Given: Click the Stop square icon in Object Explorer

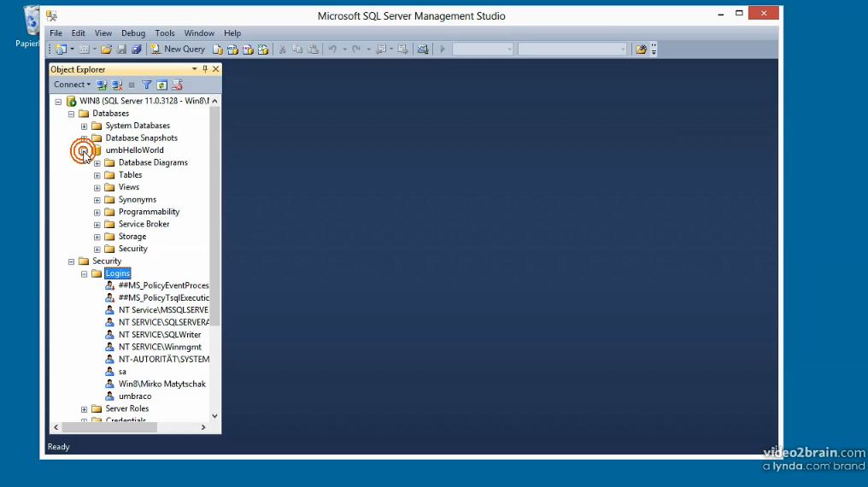Looking at the screenshot, I should click(132, 85).
